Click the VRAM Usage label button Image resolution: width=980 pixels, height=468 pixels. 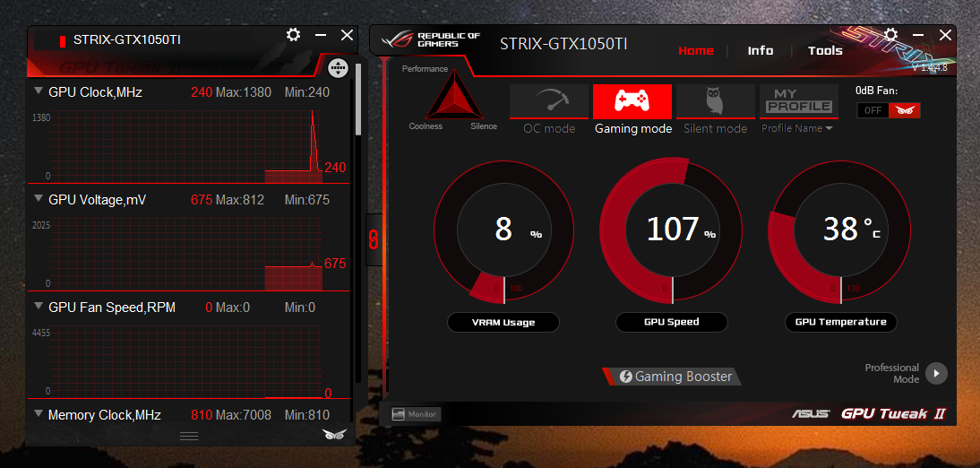pos(503,322)
